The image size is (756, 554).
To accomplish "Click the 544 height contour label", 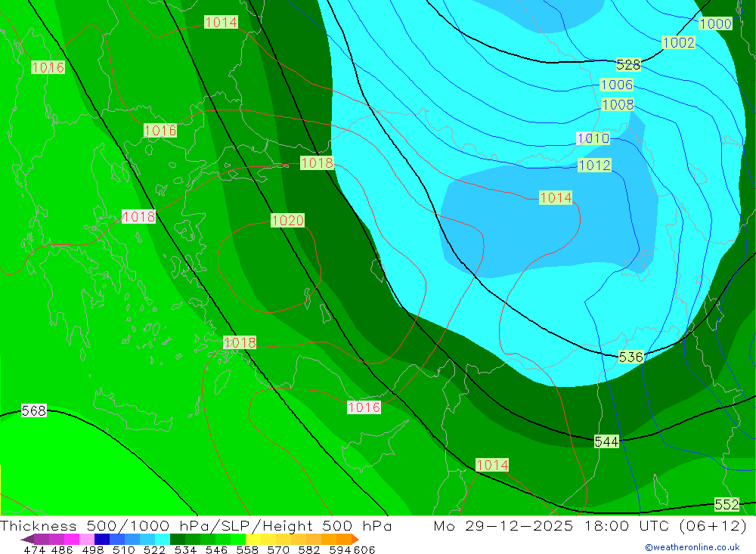I will pyautogui.click(x=606, y=441).
